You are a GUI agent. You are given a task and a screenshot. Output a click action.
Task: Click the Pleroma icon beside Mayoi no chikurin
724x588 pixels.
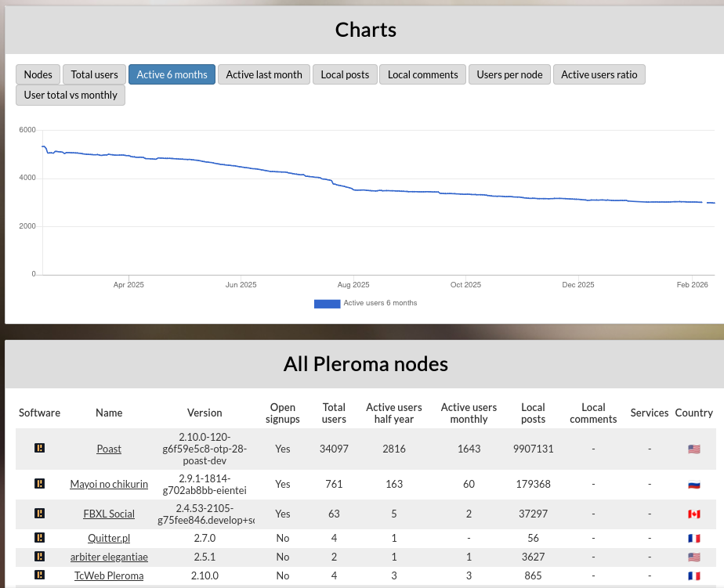[39, 484]
